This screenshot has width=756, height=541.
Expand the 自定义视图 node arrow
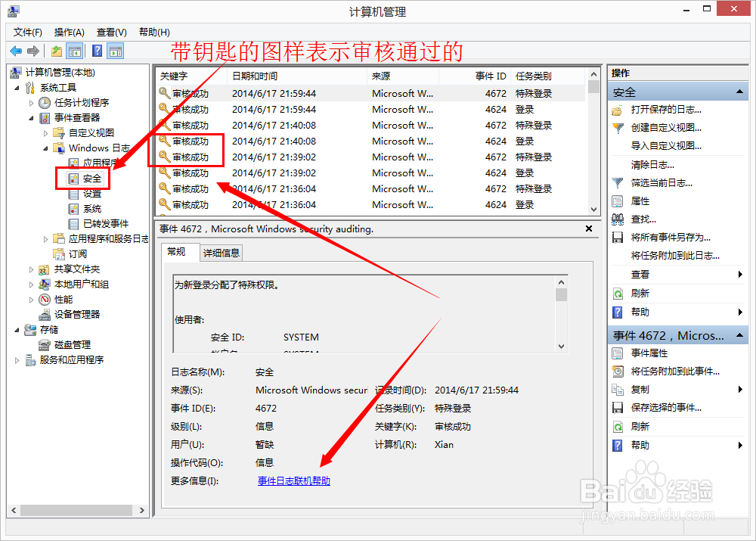(46, 133)
